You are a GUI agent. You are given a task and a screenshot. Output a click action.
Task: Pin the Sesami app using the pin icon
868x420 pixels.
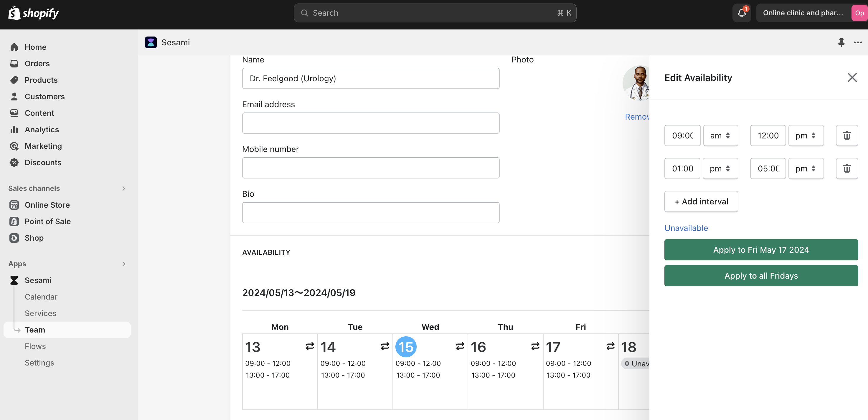(x=841, y=42)
